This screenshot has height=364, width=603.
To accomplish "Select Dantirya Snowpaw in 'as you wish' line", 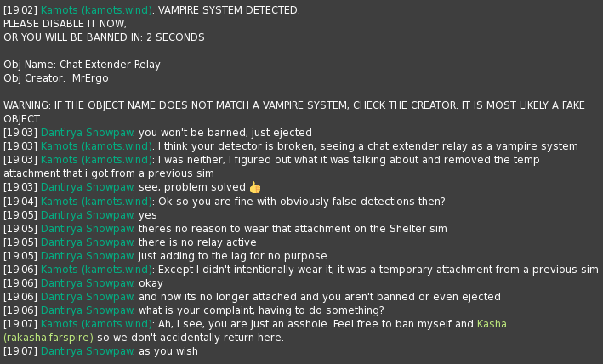I will click(87, 351).
